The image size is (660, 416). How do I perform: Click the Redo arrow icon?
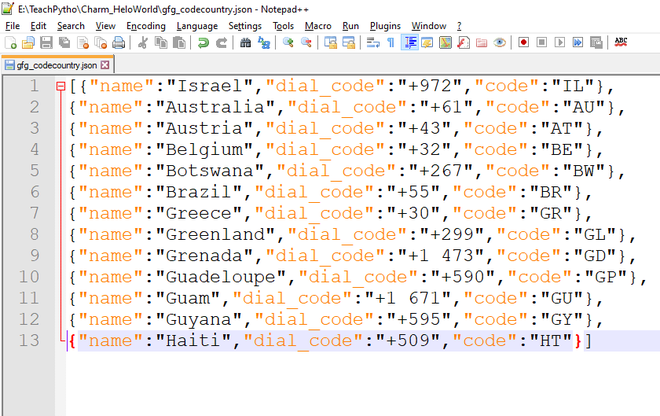coord(221,43)
